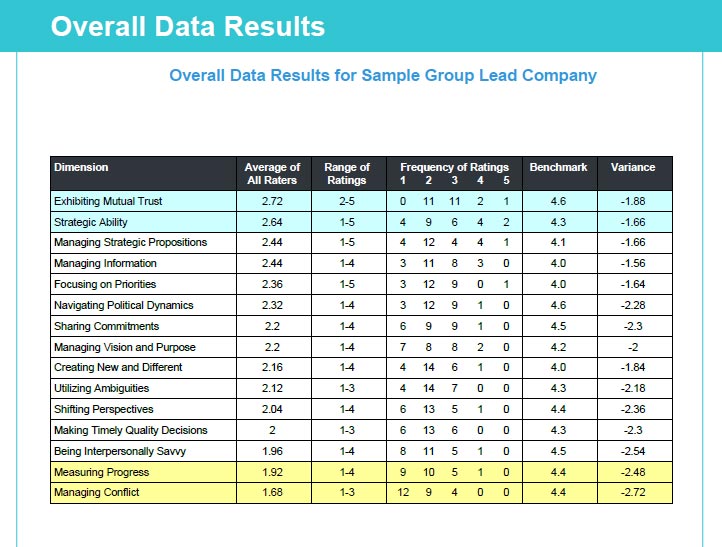Select the 'Overall Data Results for Sample Group Lead Company' subtitle
This screenshot has width=722, height=547.
(x=383, y=75)
